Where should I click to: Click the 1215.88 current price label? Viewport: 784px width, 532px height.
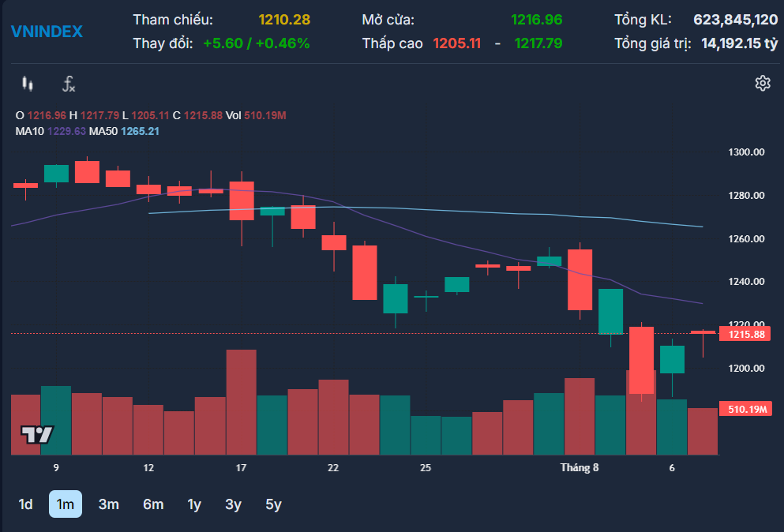click(745, 334)
